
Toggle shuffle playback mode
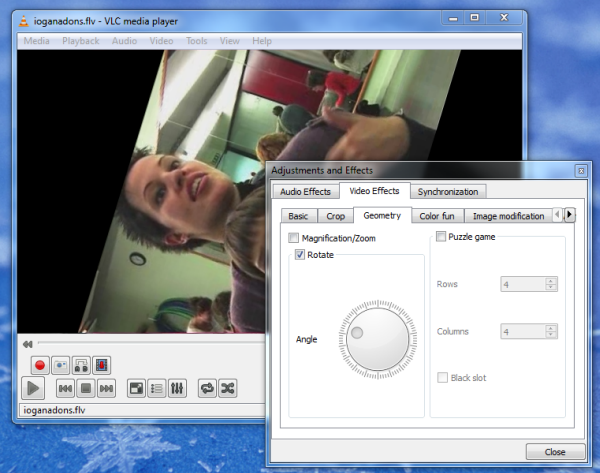click(227, 388)
